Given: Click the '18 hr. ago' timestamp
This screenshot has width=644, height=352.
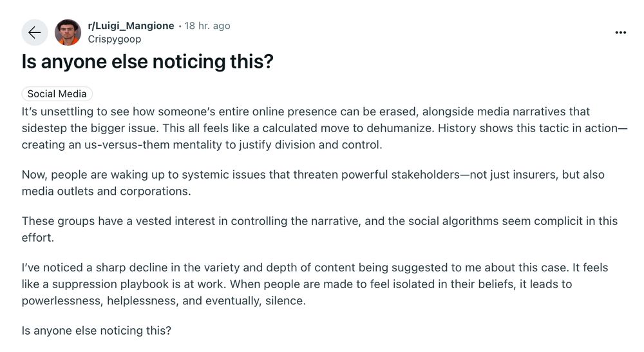Looking at the screenshot, I should tap(207, 26).
